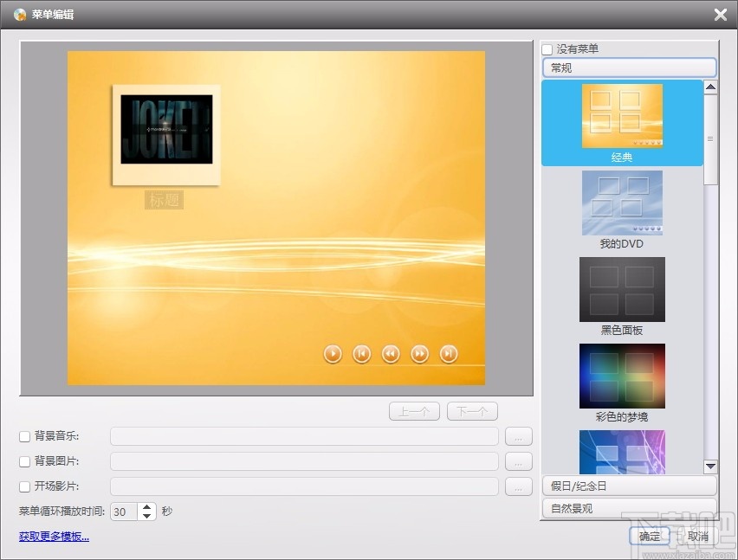
Task: Open the browse icon for 背景图片
Action: click(518, 461)
